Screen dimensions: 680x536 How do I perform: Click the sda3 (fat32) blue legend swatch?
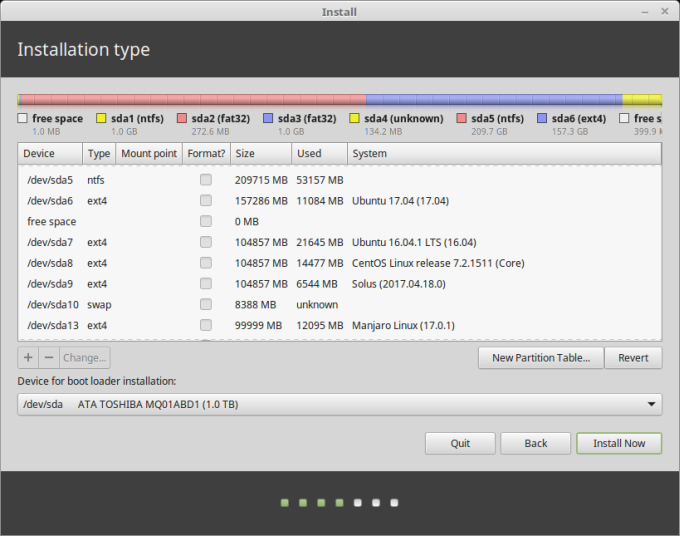click(x=268, y=118)
